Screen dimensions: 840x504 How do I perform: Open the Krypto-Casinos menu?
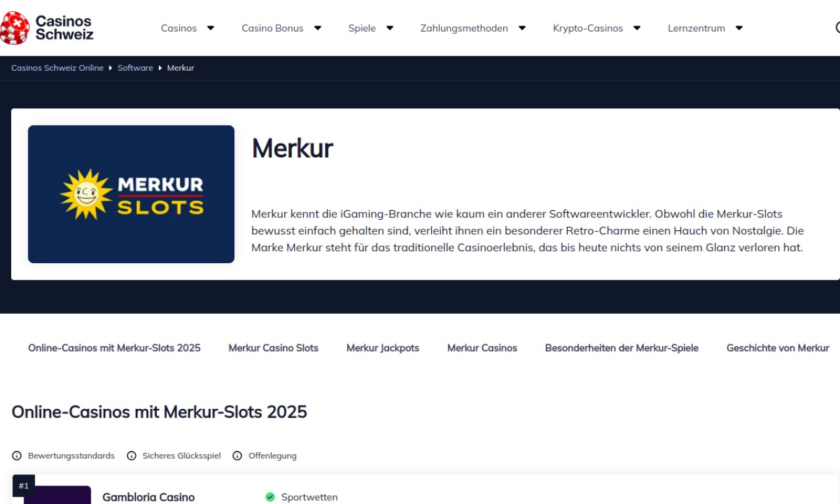(x=588, y=28)
